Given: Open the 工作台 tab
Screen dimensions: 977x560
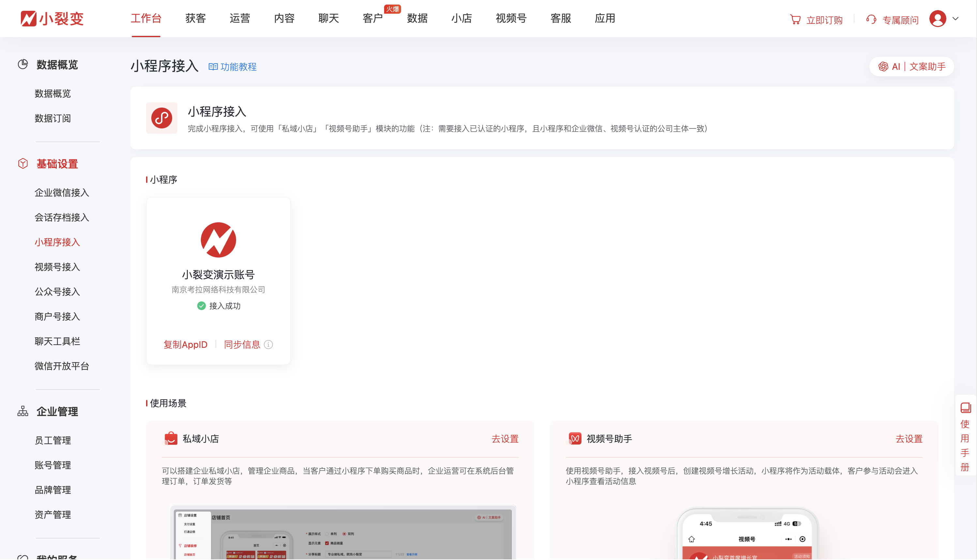Looking at the screenshot, I should tap(146, 18).
